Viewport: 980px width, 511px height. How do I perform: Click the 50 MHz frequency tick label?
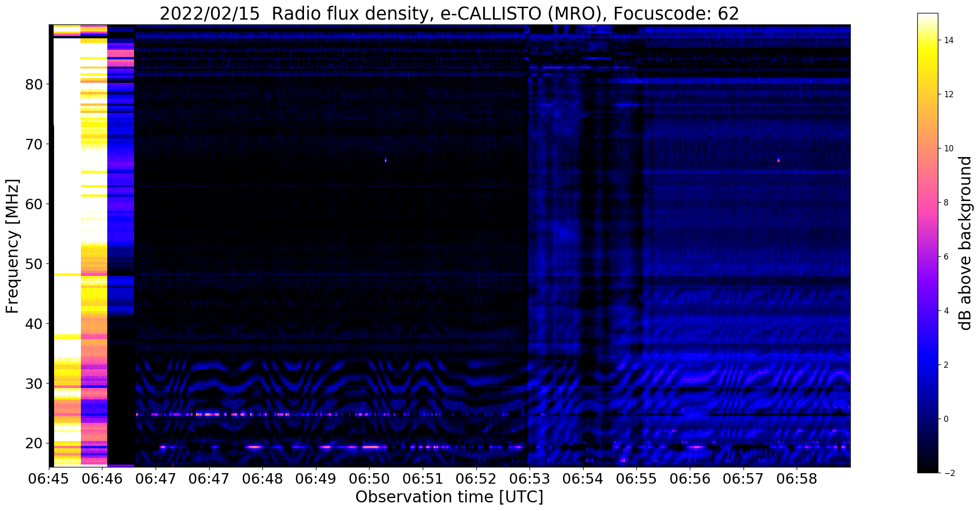coord(34,264)
